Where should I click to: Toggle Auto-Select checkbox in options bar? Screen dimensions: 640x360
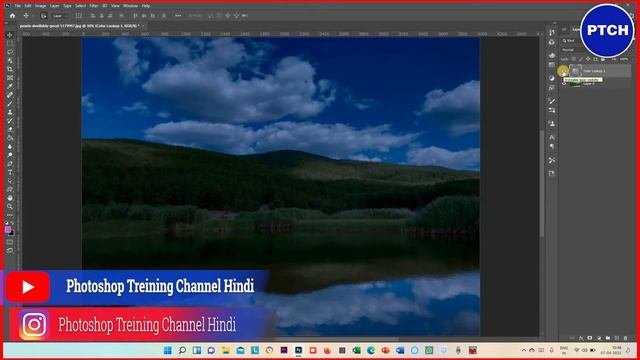44,16
